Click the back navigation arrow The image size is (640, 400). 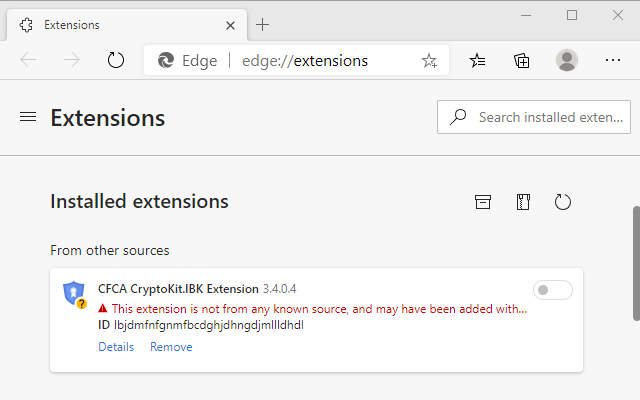click(28, 60)
